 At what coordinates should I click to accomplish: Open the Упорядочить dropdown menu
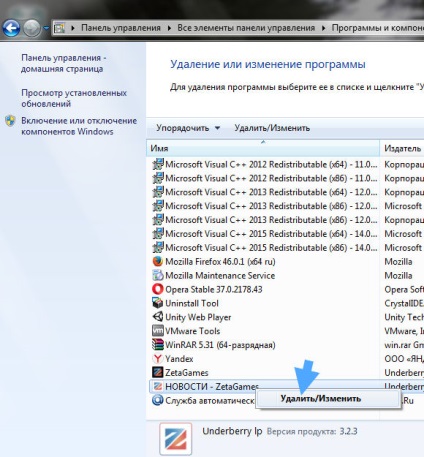tap(188, 128)
